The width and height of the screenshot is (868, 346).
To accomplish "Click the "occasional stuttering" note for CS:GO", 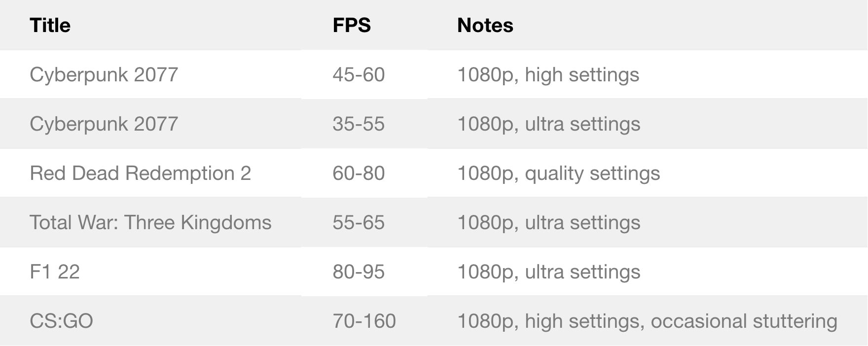I will coord(744,321).
